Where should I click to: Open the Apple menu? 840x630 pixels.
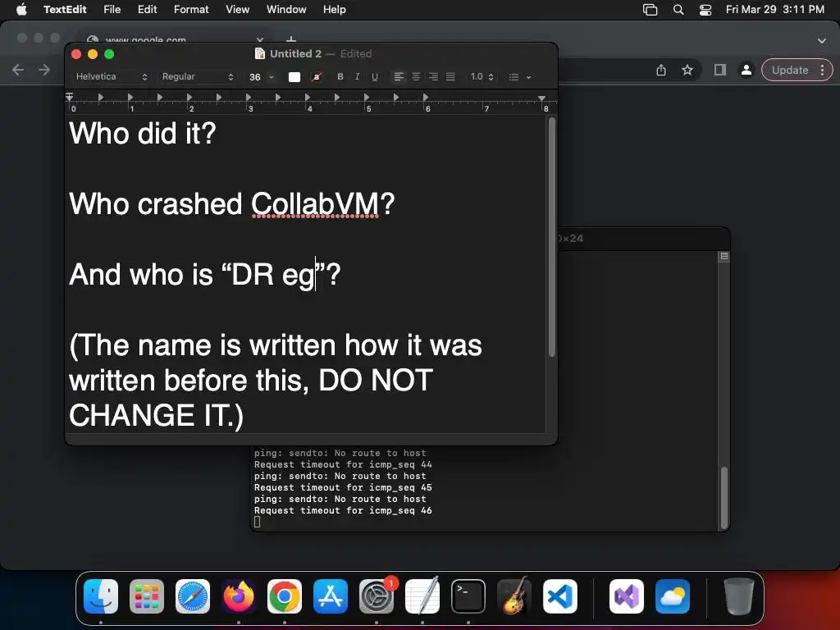click(x=21, y=9)
